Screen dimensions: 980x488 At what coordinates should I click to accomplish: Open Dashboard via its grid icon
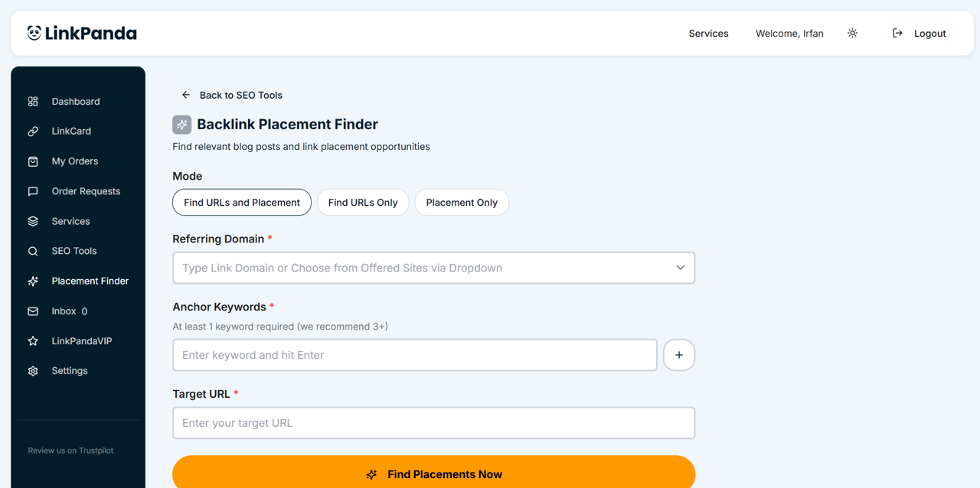click(x=33, y=102)
